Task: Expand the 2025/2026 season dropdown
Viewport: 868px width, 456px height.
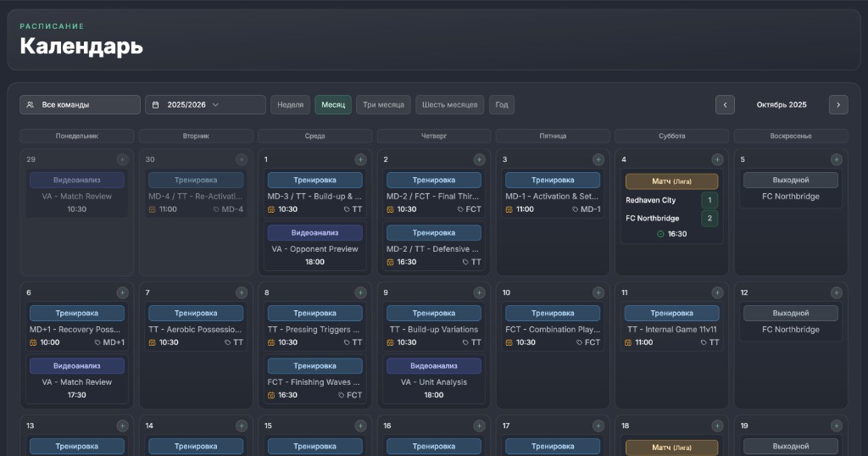Action: click(205, 104)
